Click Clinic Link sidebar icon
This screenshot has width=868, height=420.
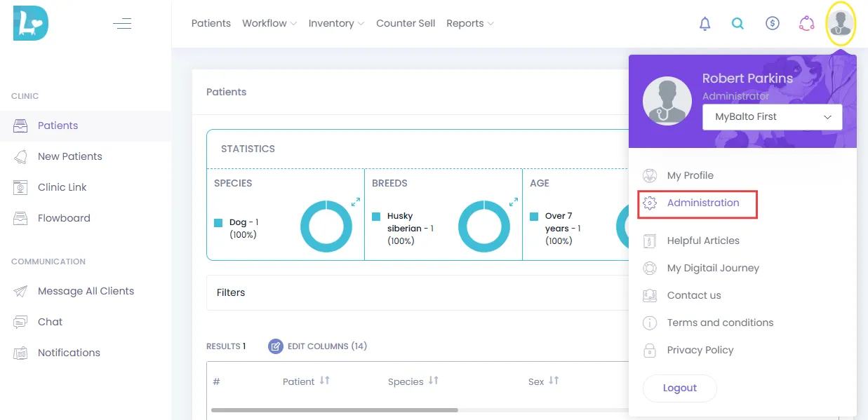point(20,187)
